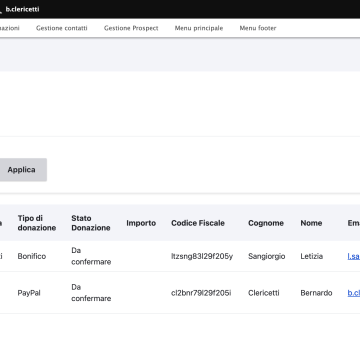Click the Nome column header
360x360 pixels.
(x=311, y=223)
